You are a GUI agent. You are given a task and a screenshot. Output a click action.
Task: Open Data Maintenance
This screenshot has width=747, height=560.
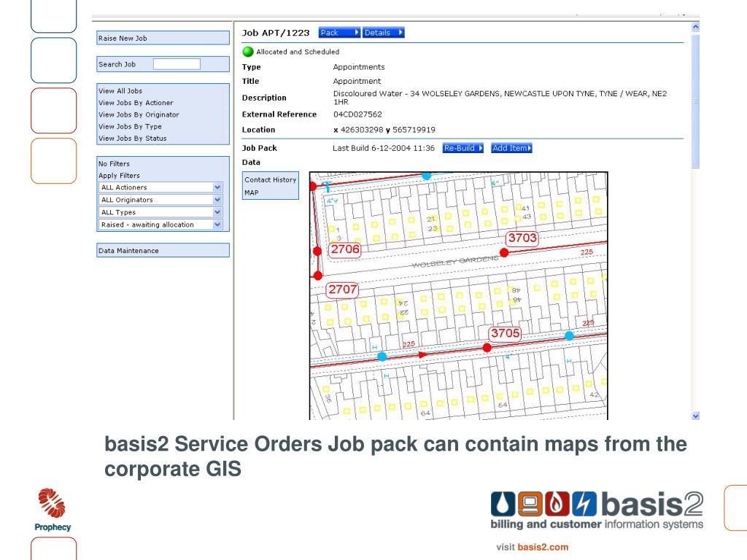pyautogui.click(x=163, y=251)
